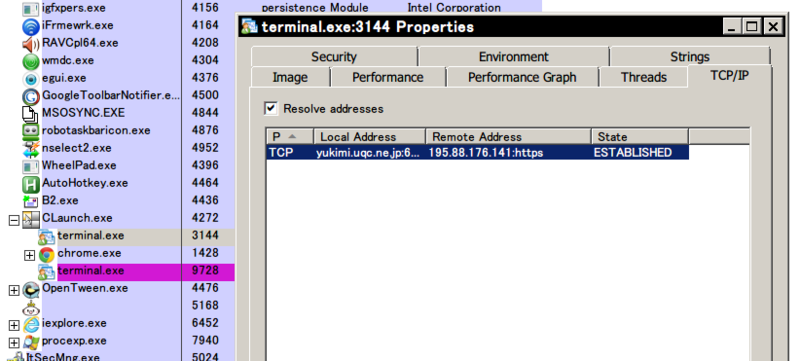The image size is (800, 361).
Task: Sort by the State column header
Action: (x=640, y=137)
